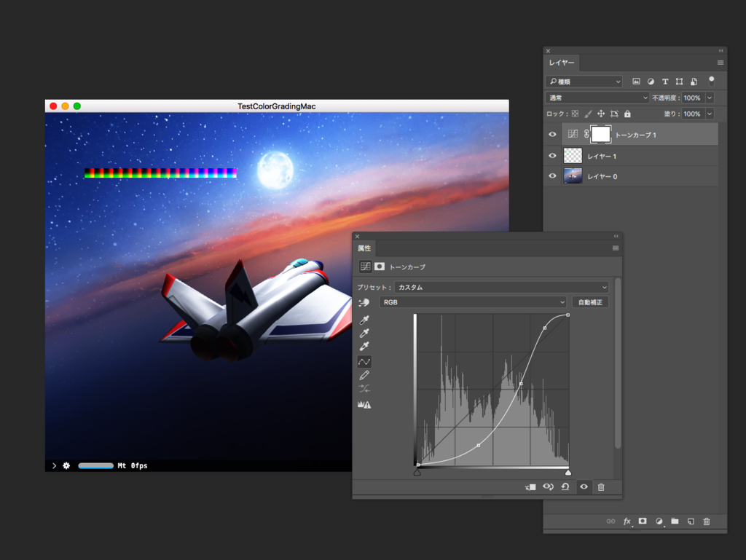Click the mask icon in 属性 panel
746x560 pixels.
[x=379, y=267]
